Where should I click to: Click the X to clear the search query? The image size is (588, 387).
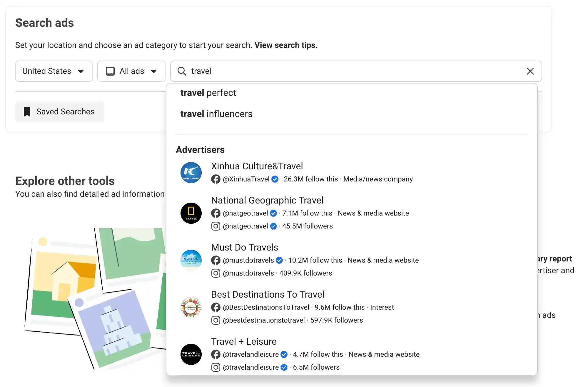point(530,71)
